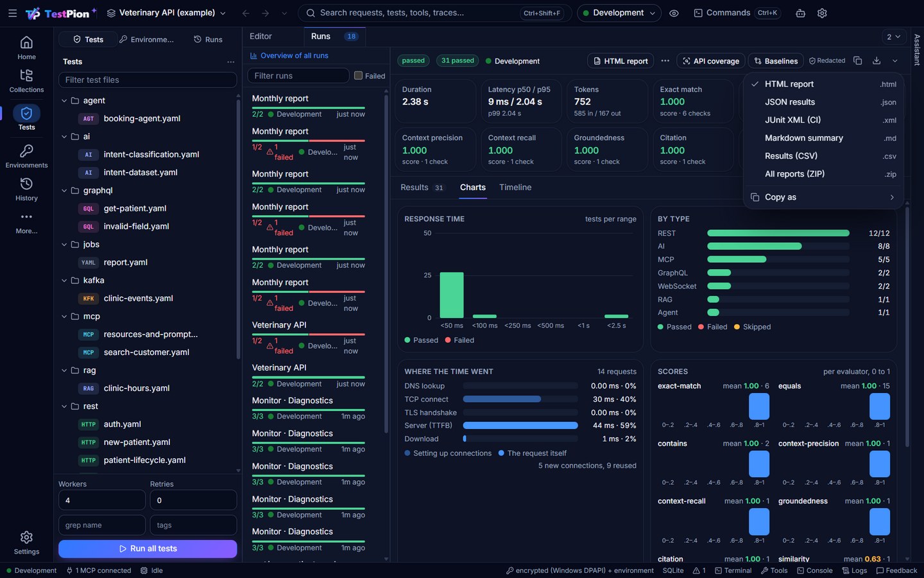The width and height of the screenshot is (924, 578).
Task: Open the robot assistant icon in top bar
Action: pos(800,13)
